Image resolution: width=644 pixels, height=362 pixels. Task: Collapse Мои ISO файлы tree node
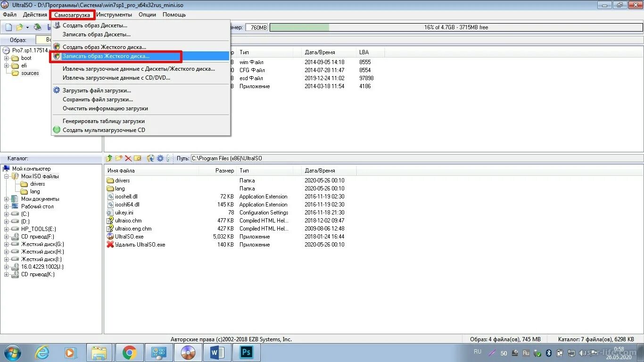coord(7,176)
